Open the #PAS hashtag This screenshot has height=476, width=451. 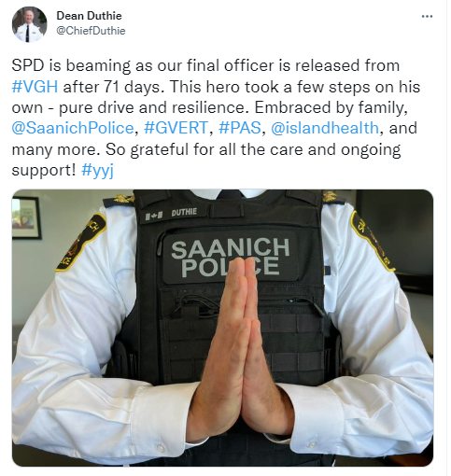click(240, 128)
